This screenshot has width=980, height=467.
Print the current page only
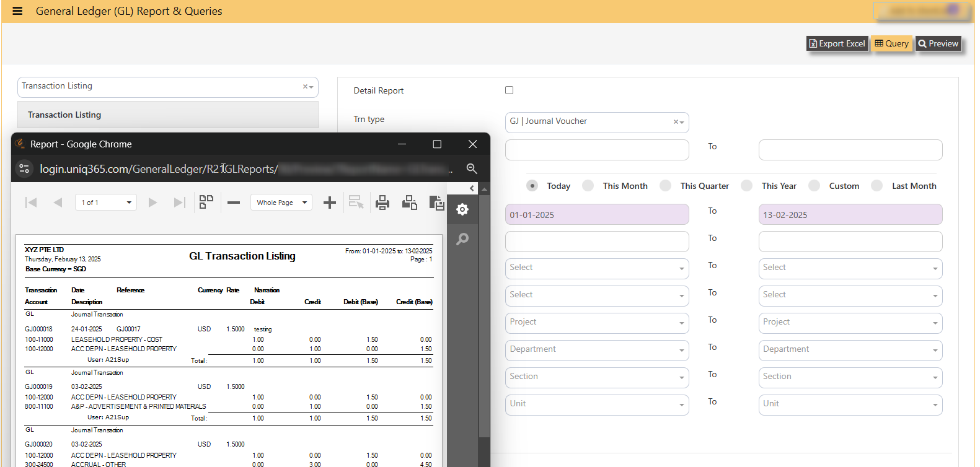(410, 203)
